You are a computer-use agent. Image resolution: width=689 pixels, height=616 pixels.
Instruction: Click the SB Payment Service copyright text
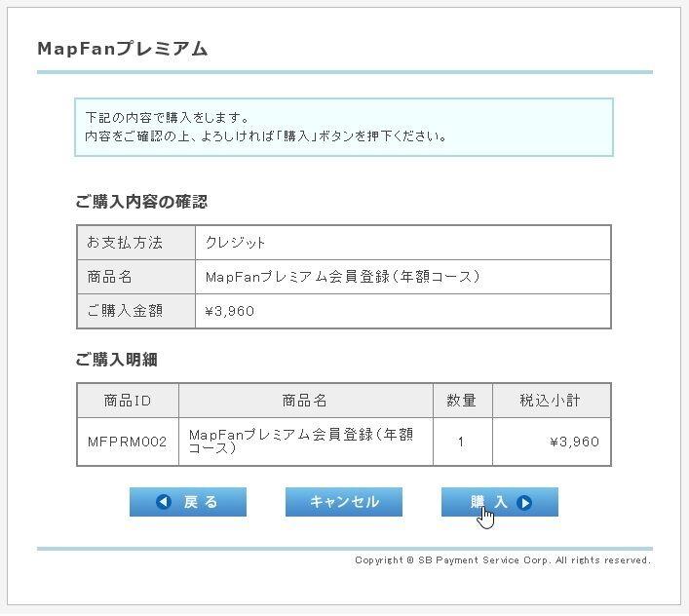tap(503, 560)
